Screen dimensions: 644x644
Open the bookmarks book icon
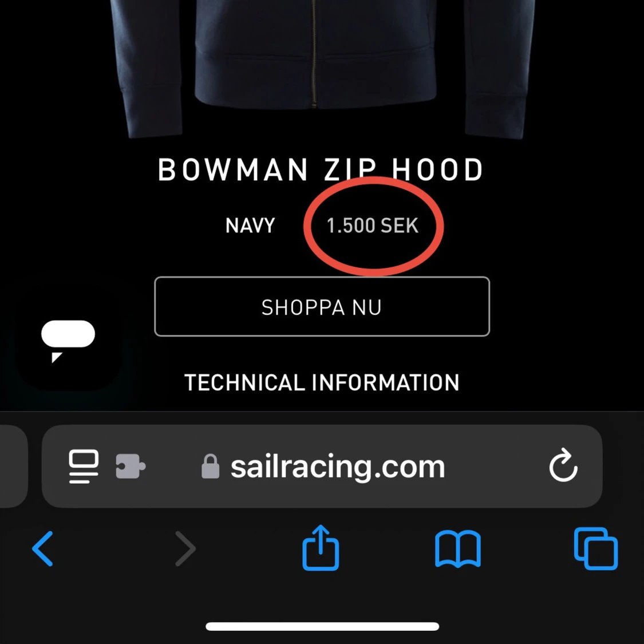pos(458,549)
